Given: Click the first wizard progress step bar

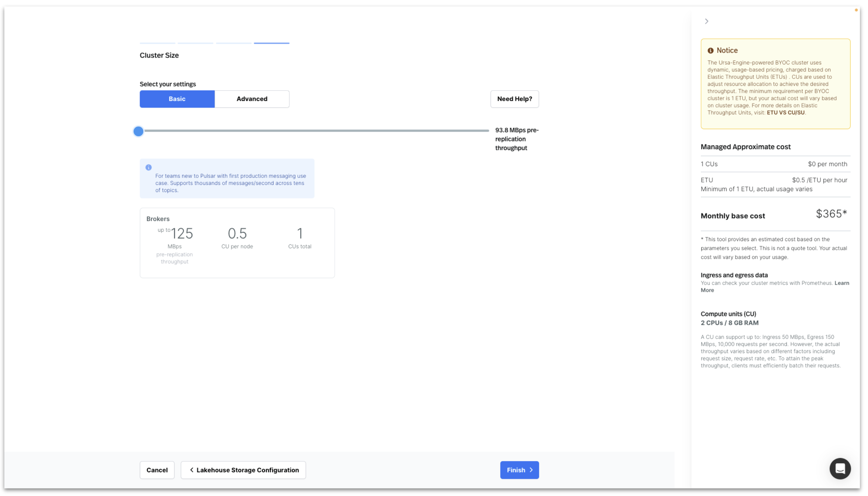Looking at the screenshot, I should click(x=158, y=43).
